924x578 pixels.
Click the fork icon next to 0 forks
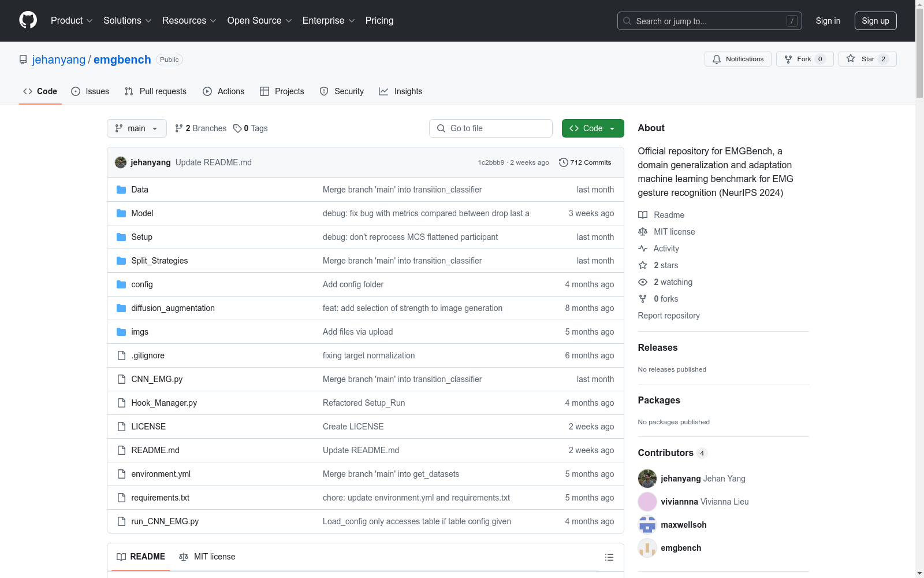tap(643, 299)
